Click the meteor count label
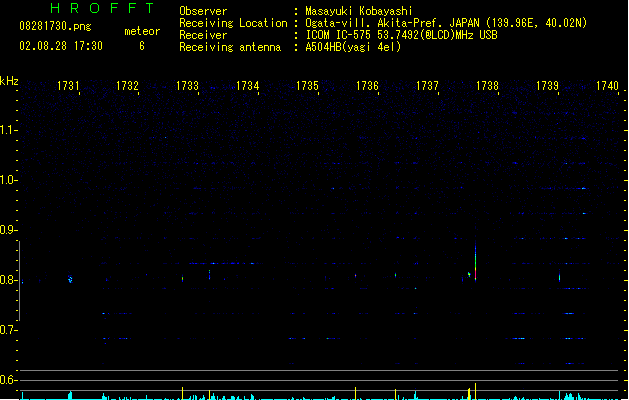Image resolution: width=629 pixels, height=400 pixels. pyautogui.click(x=142, y=31)
